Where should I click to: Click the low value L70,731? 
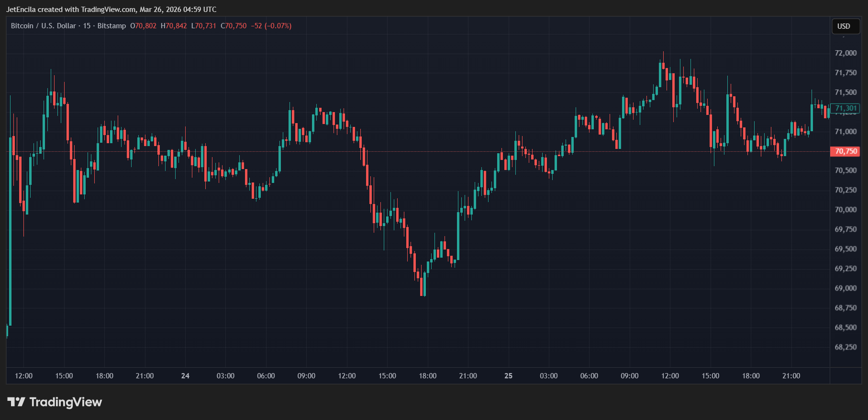pyautogui.click(x=204, y=26)
